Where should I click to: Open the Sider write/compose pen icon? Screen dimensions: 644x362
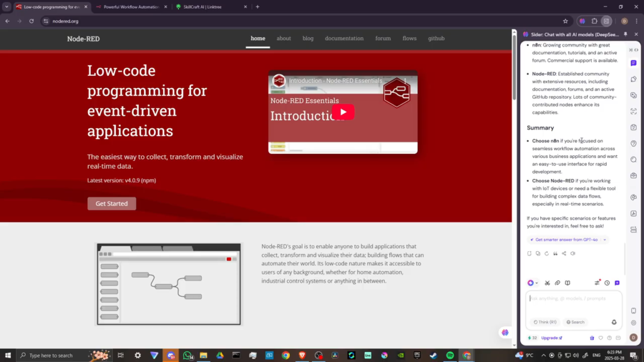633,79
